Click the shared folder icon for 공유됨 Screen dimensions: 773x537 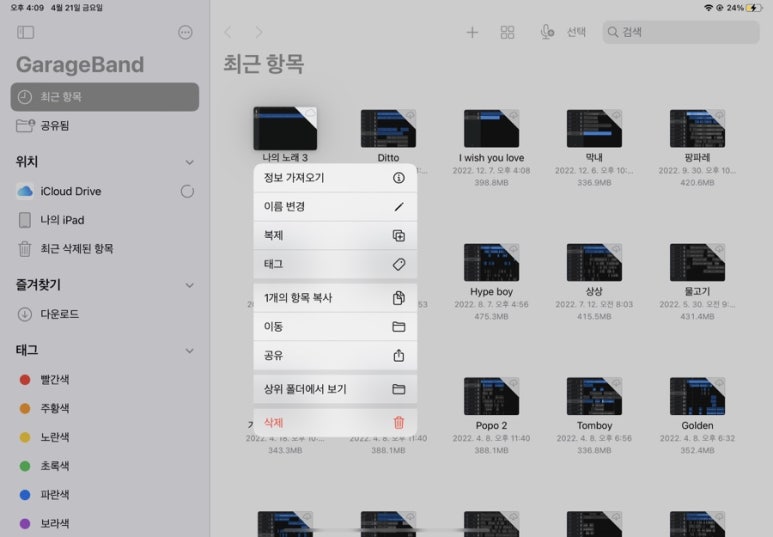tap(25, 126)
